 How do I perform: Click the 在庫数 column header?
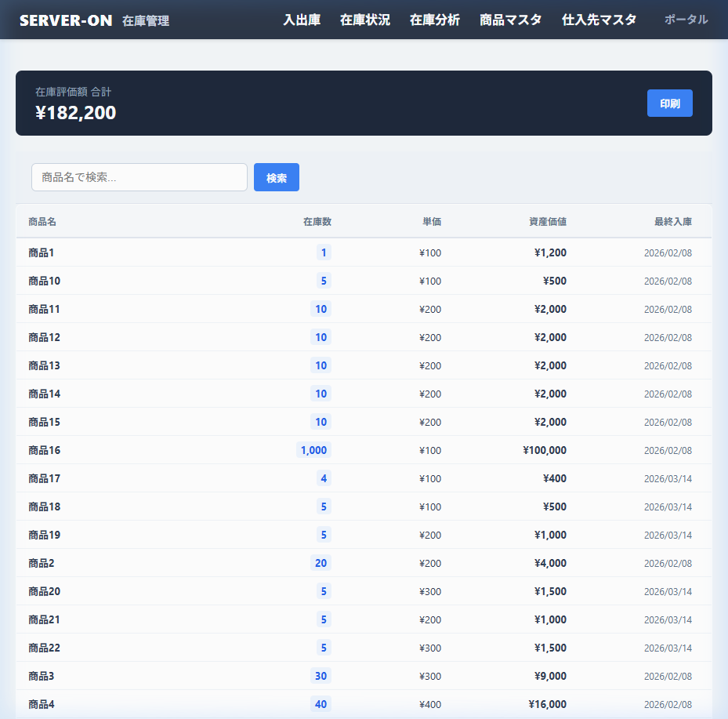coord(317,222)
